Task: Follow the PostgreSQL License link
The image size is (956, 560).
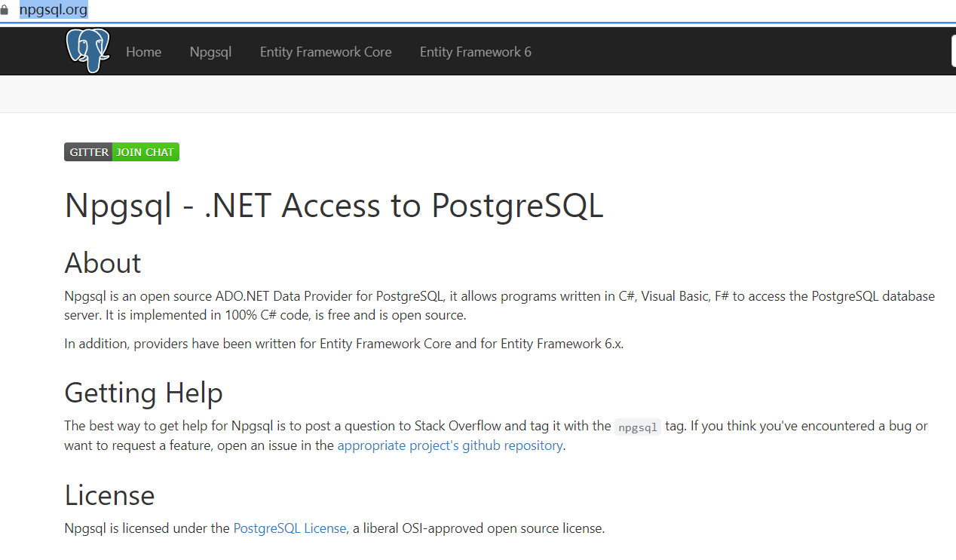Action: point(290,528)
